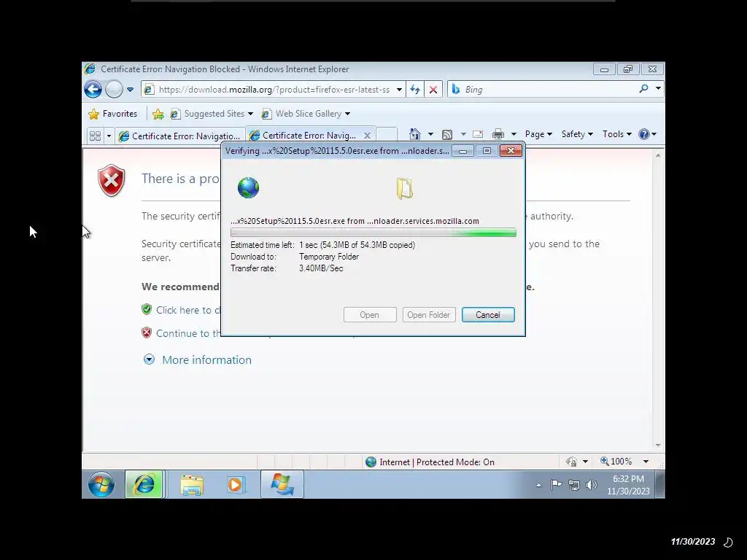This screenshot has width=747, height=560.
Task: Switch to first Certificate Error tab
Action: pos(180,136)
